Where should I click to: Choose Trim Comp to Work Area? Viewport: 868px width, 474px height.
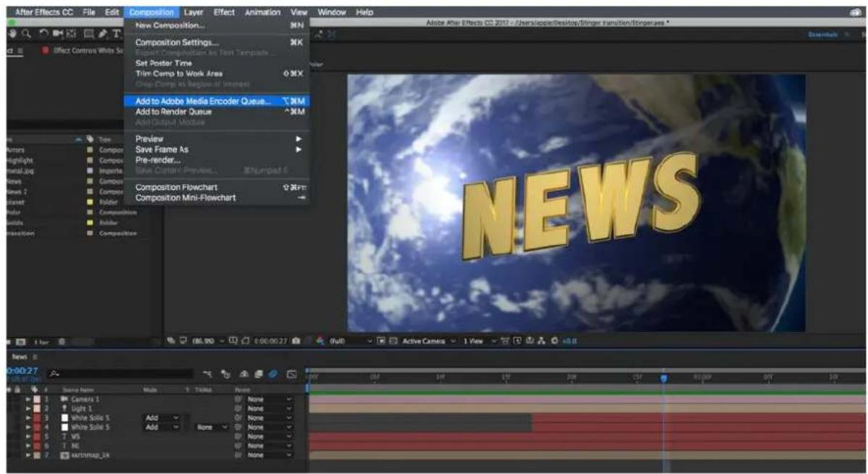[216, 74]
